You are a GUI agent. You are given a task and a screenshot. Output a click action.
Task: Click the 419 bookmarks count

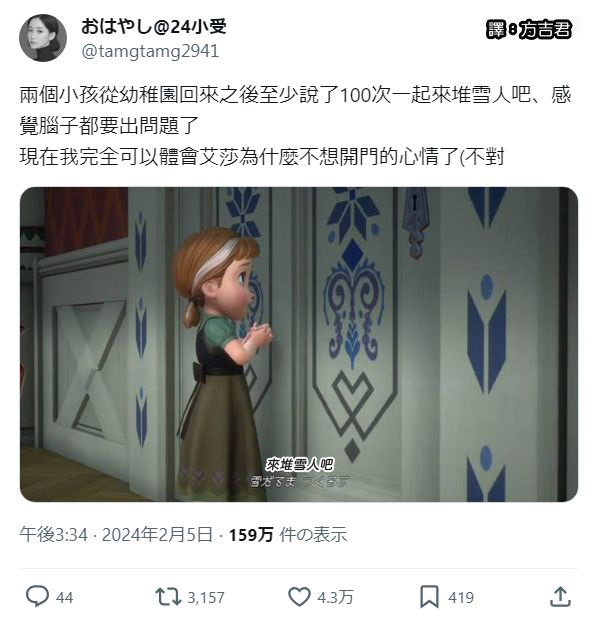coord(461,597)
